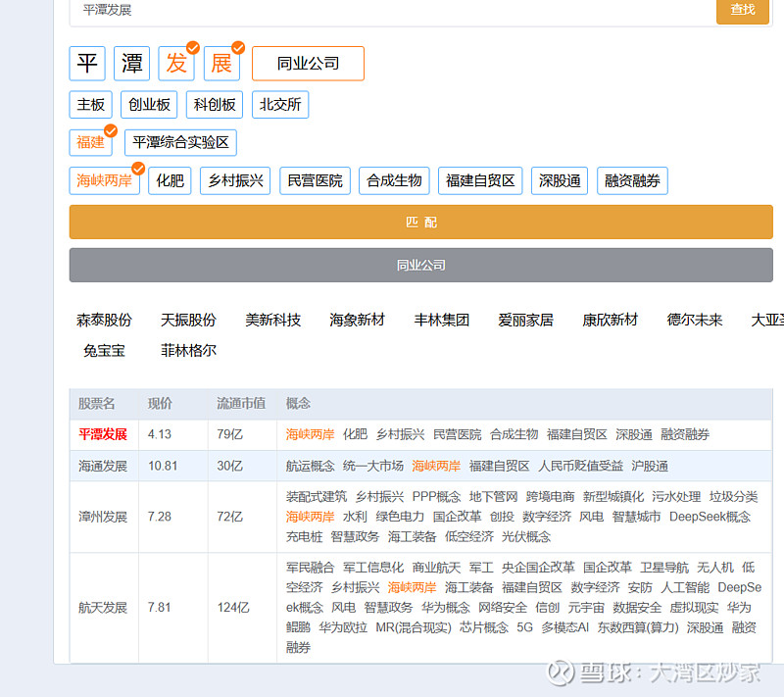Toggle the 平潭综合实验区 tag
The image size is (784, 697).
[x=180, y=142]
